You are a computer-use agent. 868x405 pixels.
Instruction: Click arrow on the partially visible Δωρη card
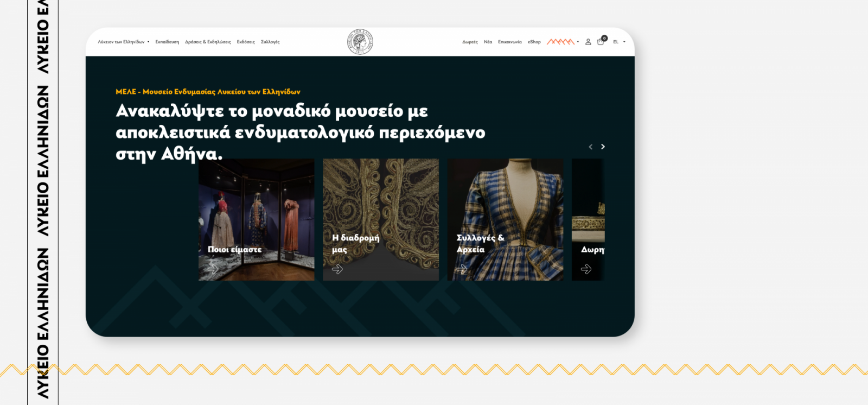586,269
